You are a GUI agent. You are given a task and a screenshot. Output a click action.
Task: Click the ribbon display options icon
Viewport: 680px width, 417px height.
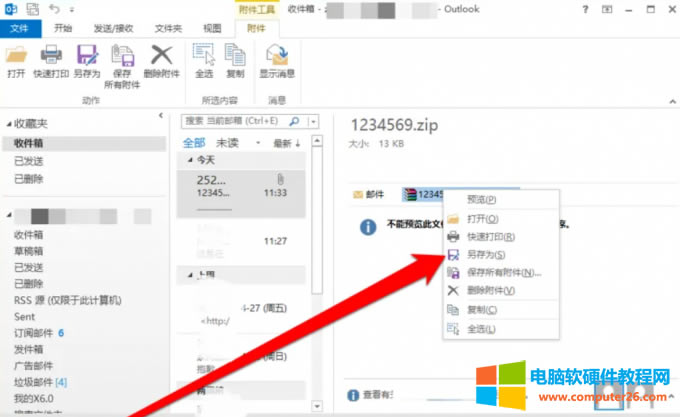(607, 9)
